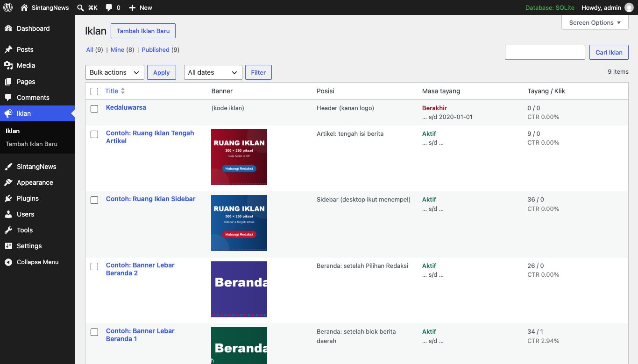
Task: Expand the Screen Options panel
Action: coord(595,22)
